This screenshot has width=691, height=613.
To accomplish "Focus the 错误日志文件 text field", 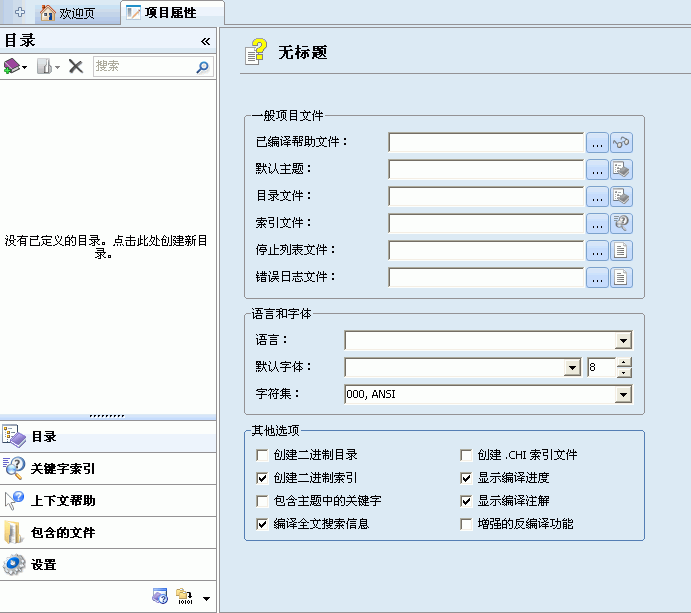I will [486, 277].
